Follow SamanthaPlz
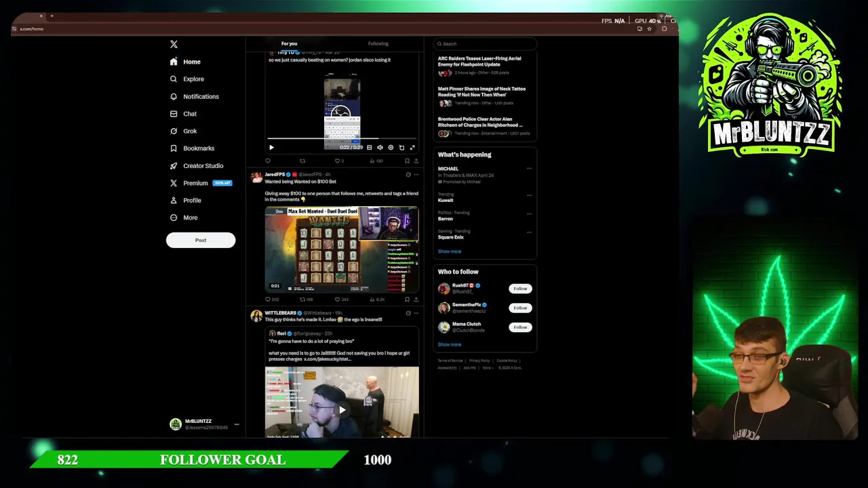 (520, 308)
